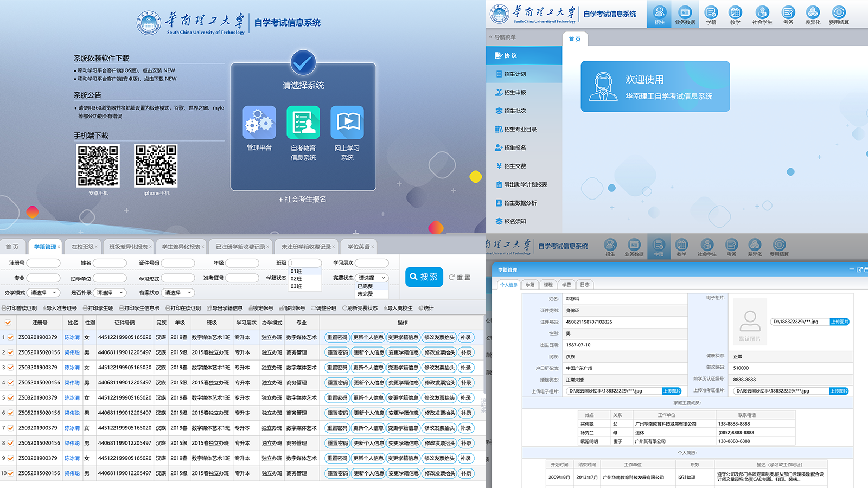The width and height of the screenshot is (868, 488).
Task: Click the 打印学生证 toolbar icon
Action: pos(98,309)
